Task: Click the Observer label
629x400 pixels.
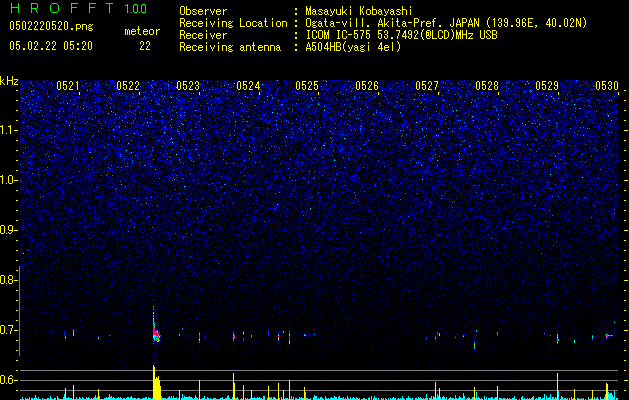Action: [203, 11]
